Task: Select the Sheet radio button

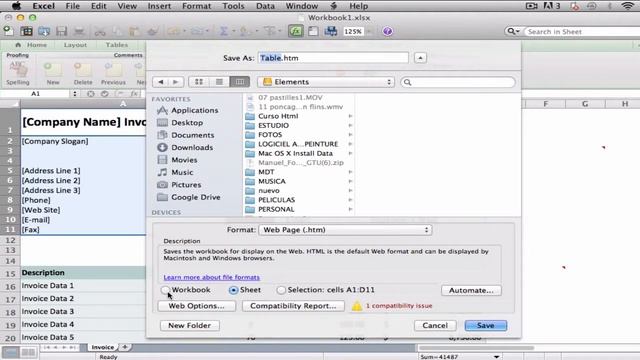Action: pos(233,290)
